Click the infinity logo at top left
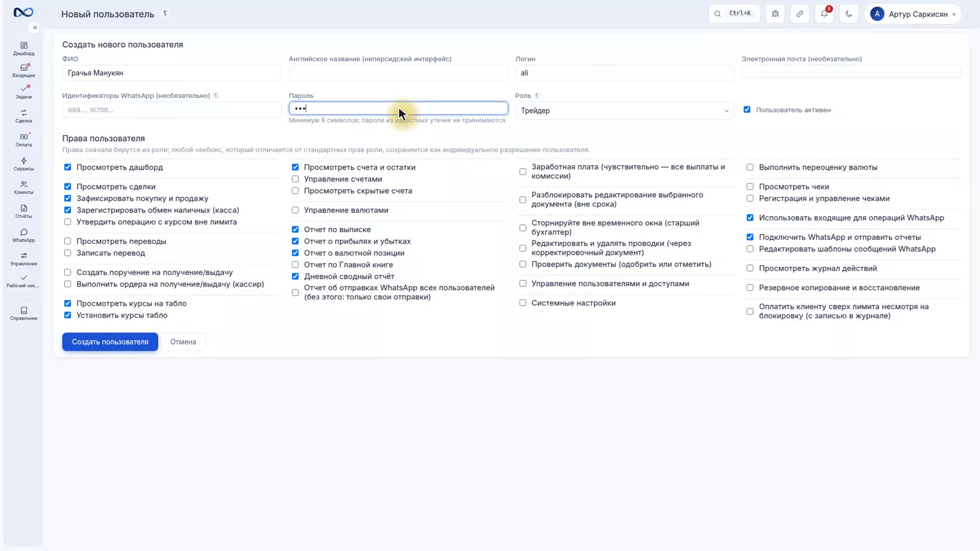The image size is (980, 551). [x=23, y=12]
